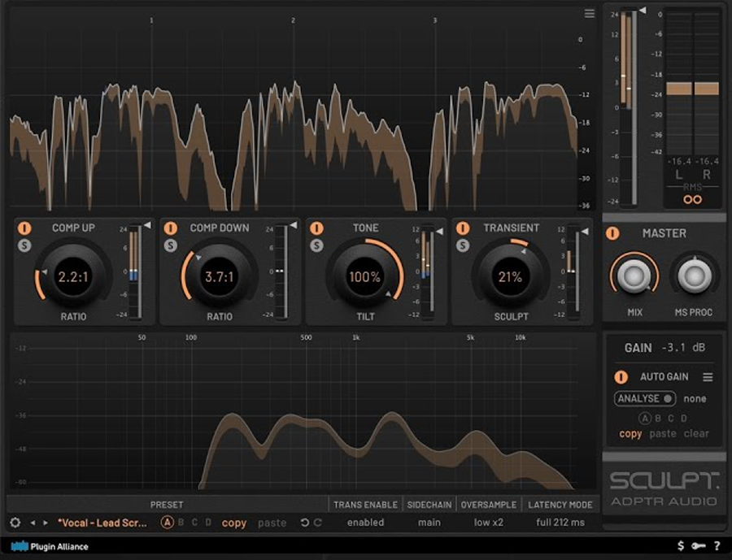732x560 pixels.
Task: Toggle TONE module power button
Action: 316,228
